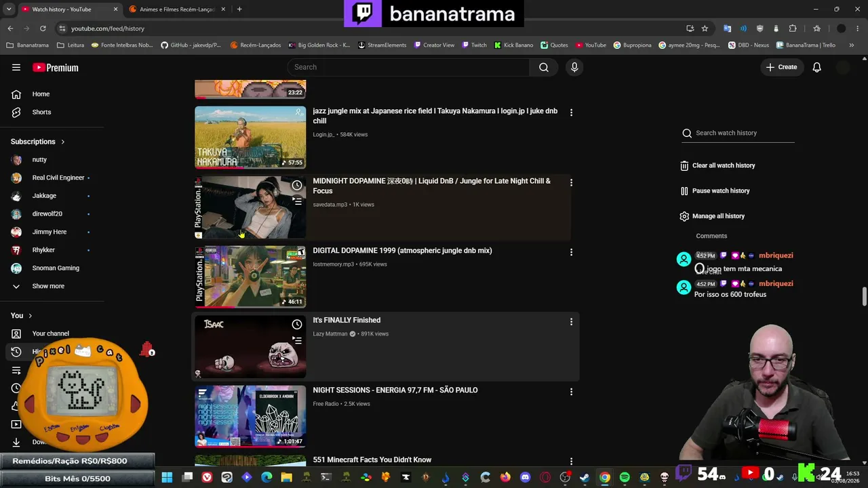Open the jazz jungle mix thumbnail
The width and height of the screenshot is (868, 488).
coord(250,138)
